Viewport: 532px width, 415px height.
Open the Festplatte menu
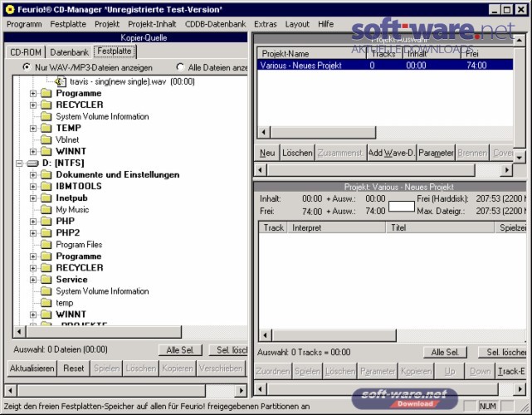tap(68, 24)
